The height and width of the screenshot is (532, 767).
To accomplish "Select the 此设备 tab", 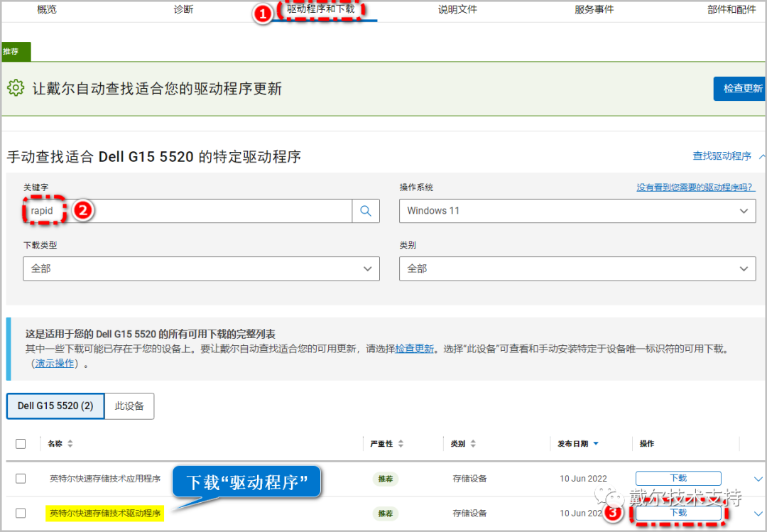I will [130, 406].
